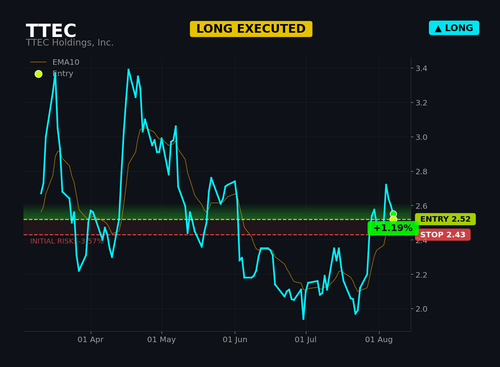
Task: Click the 2.0 price axis label
Action: pos(421,309)
